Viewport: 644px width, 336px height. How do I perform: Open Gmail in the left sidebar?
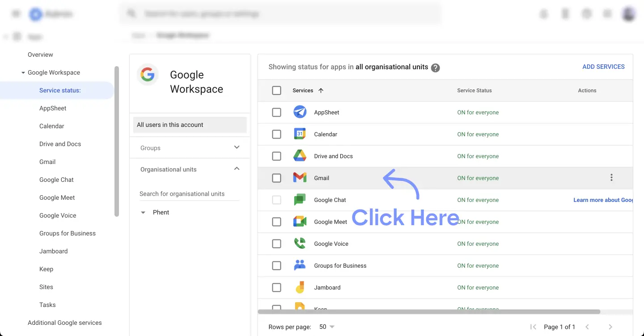(47, 162)
